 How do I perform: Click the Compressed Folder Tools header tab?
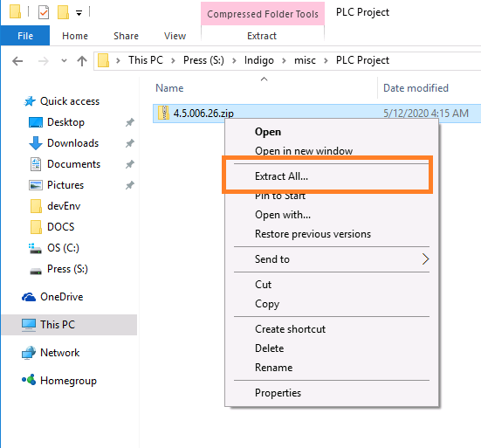click(263, 14)
